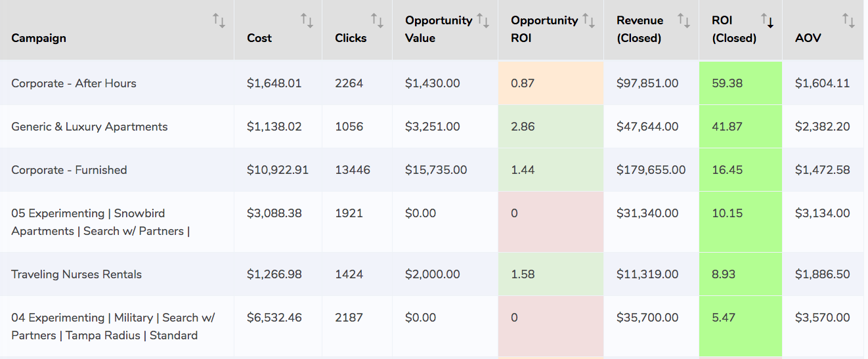Click sort arrows icon in Clicks column

[x=378, y=21]
